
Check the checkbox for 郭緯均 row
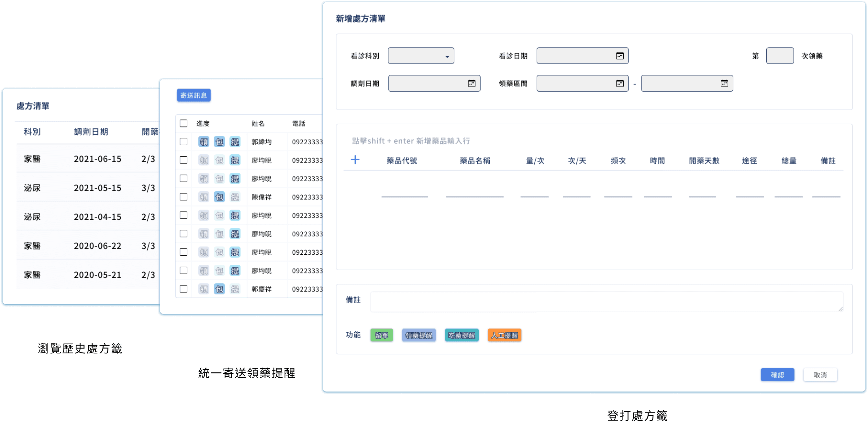point(183,142)
